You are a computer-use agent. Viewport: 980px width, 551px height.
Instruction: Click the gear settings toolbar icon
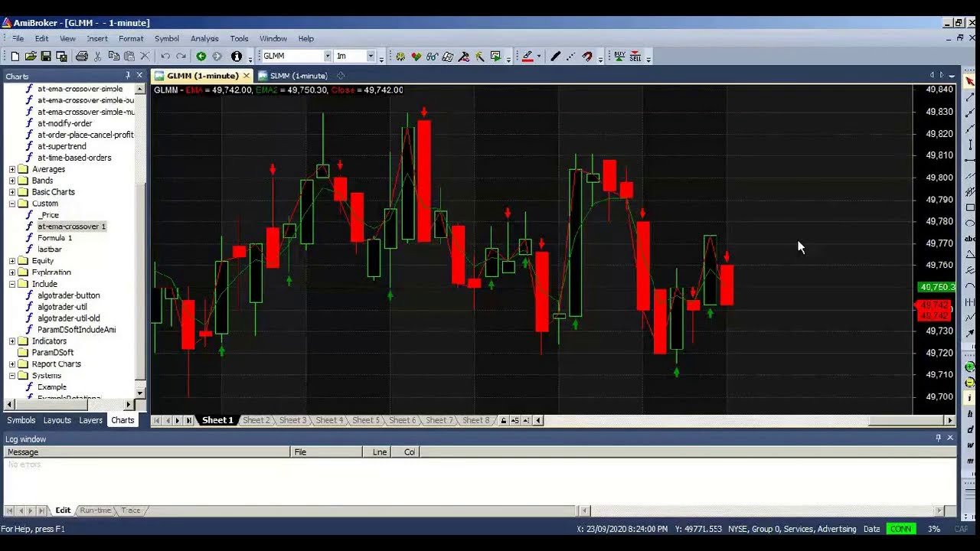point(400,57)
